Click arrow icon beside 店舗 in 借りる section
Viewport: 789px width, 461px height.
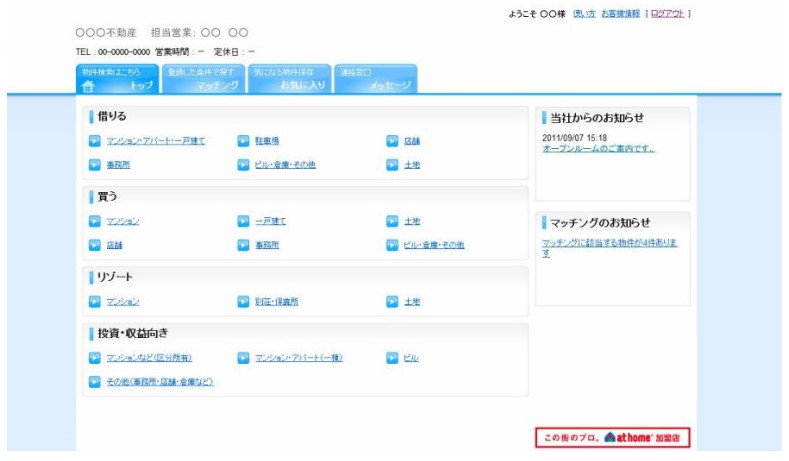click(x=392, y=141)
